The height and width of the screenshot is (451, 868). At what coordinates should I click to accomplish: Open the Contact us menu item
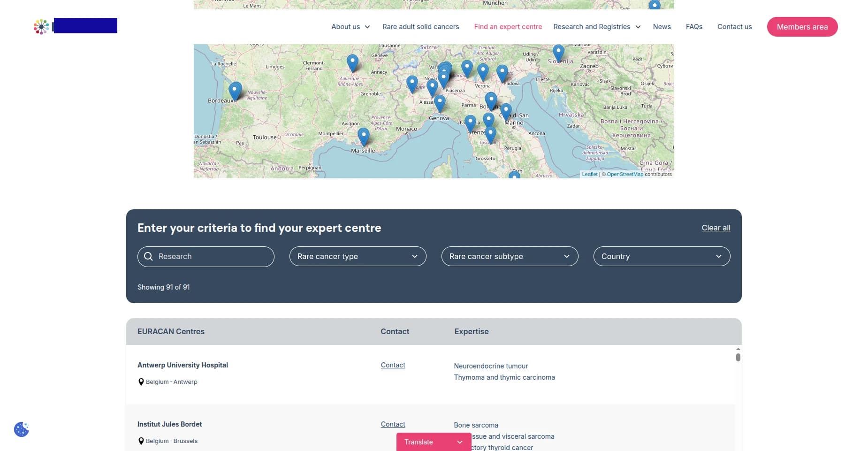point(735,27)
